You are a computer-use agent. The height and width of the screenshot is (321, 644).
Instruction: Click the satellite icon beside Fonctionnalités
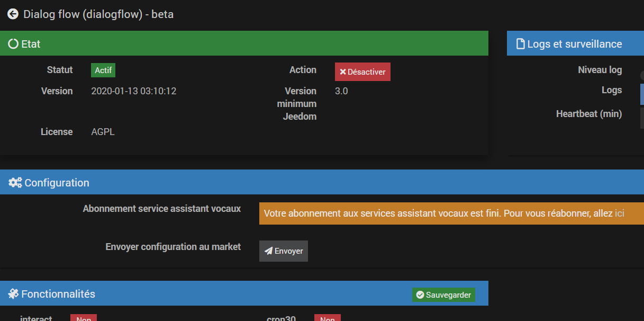click(14, 293)
